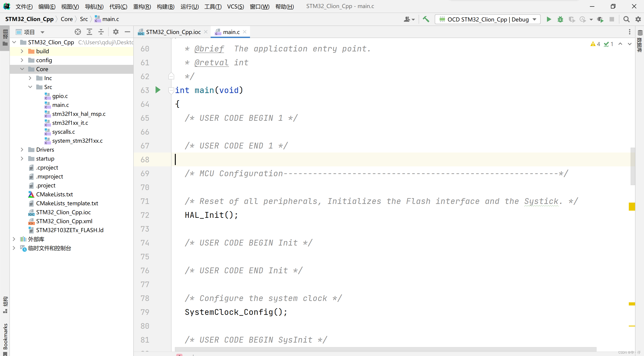Collapse the Src folder in the project tree
This screenshot has width=644, height=356.
(30, 87)
